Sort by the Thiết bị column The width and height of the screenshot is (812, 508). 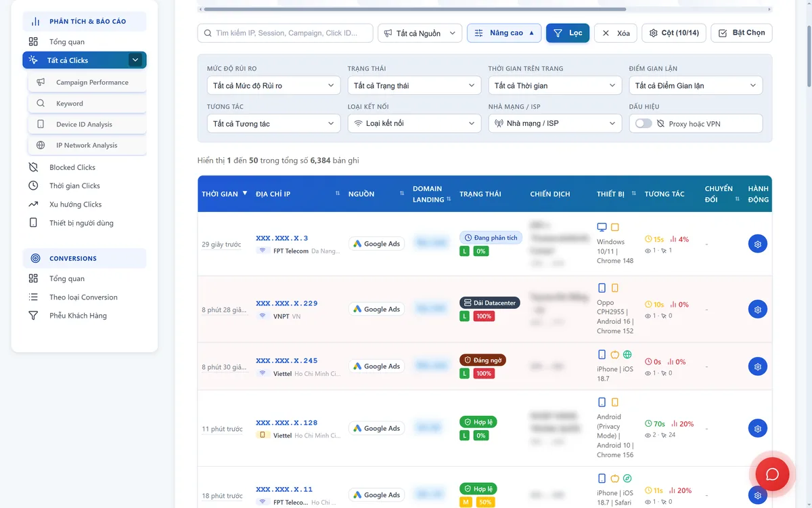pos(616,194)
